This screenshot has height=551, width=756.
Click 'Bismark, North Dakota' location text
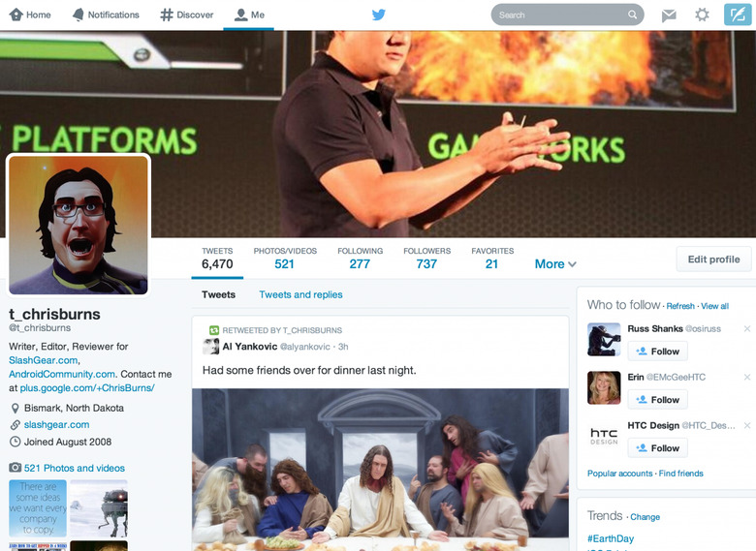pyautogui.click(x=74, y=408)
